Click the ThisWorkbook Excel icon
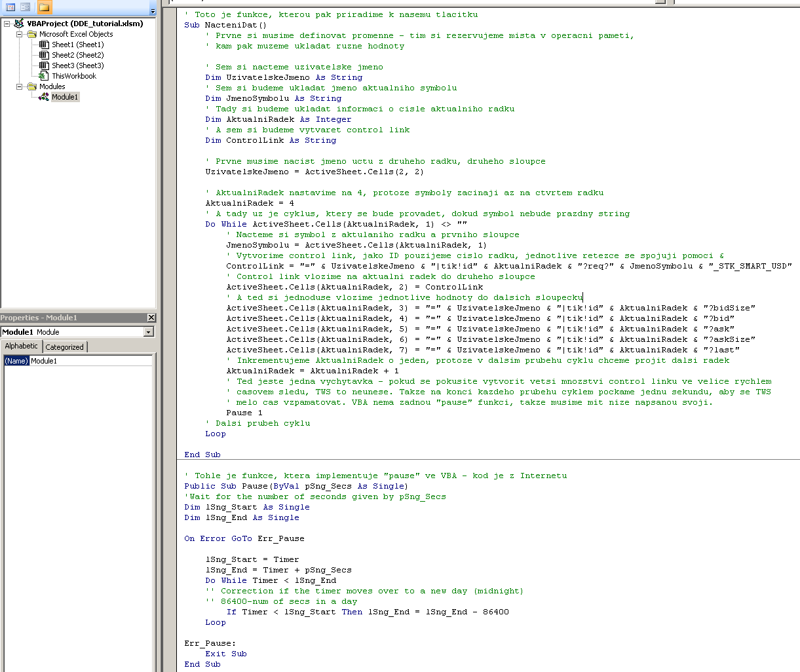 tap(44, 76)
